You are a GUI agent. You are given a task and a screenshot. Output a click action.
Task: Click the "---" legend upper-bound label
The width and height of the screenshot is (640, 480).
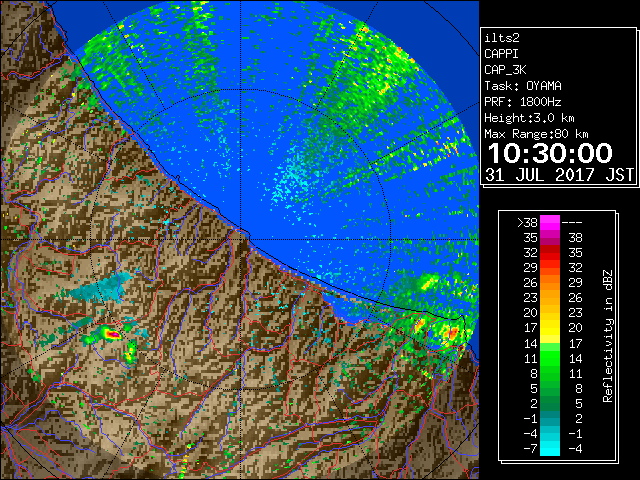click(x=572, y=222)
